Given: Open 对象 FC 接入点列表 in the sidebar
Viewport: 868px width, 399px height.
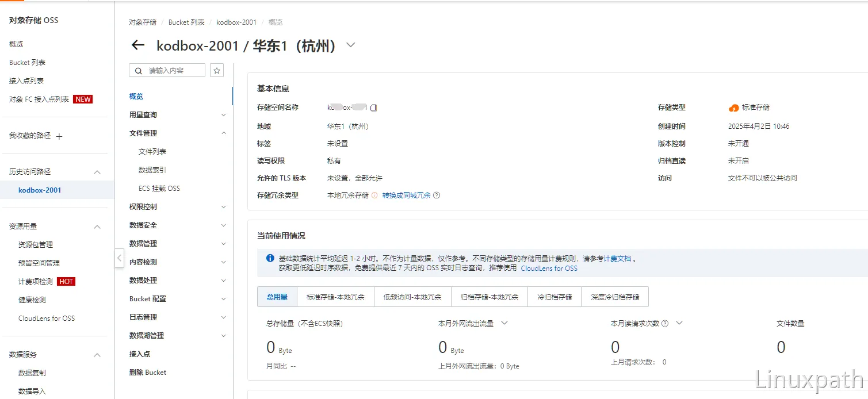Looking at the screenshot, I should tap(39, 99).
